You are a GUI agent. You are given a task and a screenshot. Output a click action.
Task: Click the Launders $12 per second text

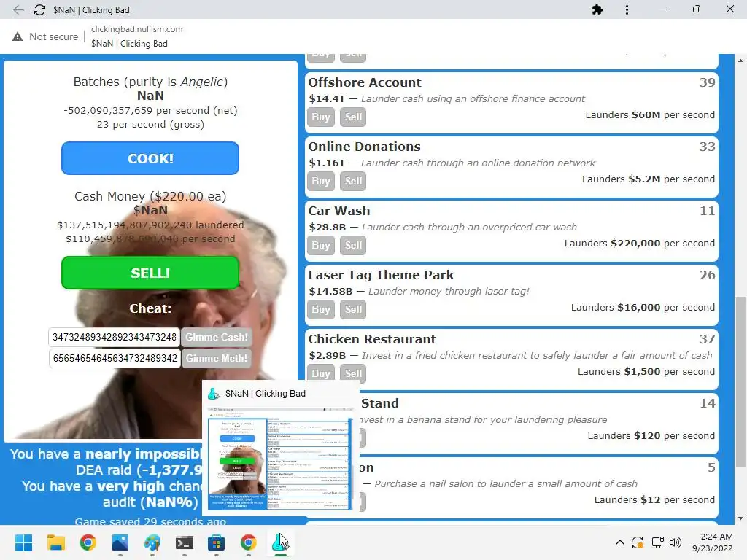(654, 500)
